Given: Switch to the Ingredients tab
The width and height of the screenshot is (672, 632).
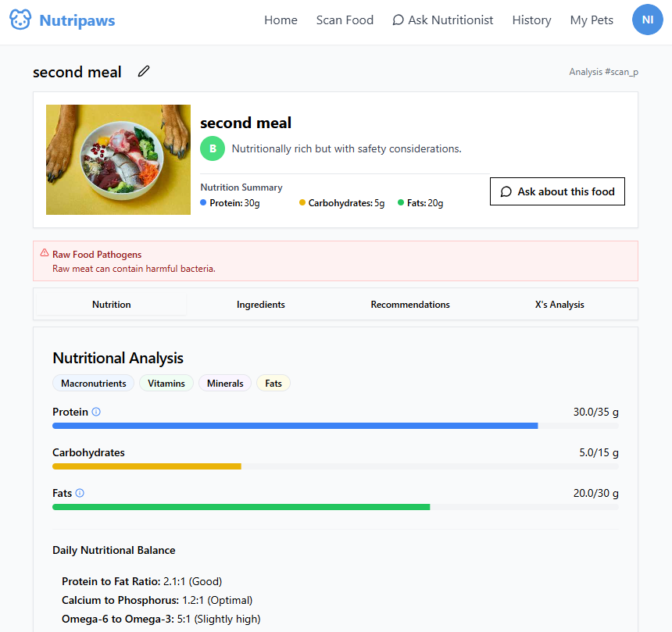Looking at the screenshot, I should (x=260, y=304).
